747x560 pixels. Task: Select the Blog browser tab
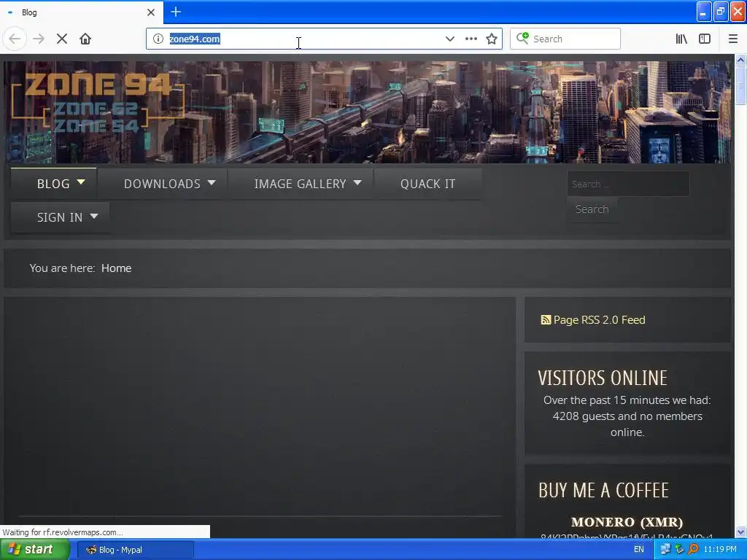point(81,12)
